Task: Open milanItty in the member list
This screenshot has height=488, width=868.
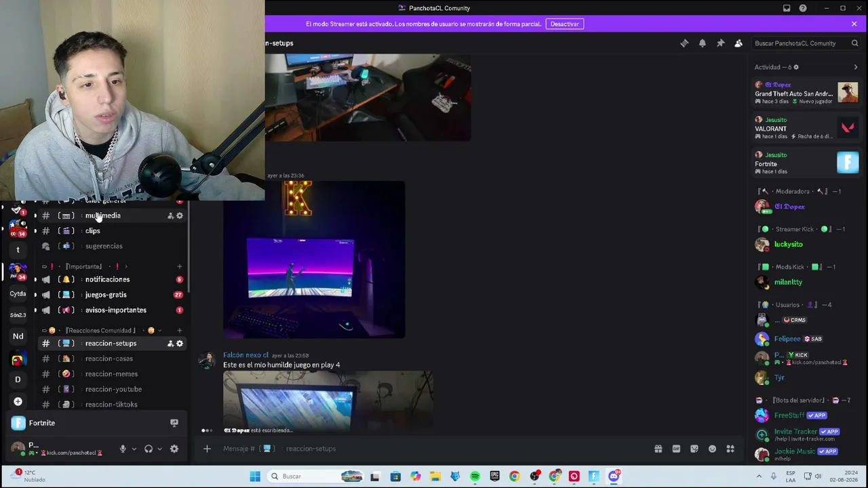Action: [788, 282]
